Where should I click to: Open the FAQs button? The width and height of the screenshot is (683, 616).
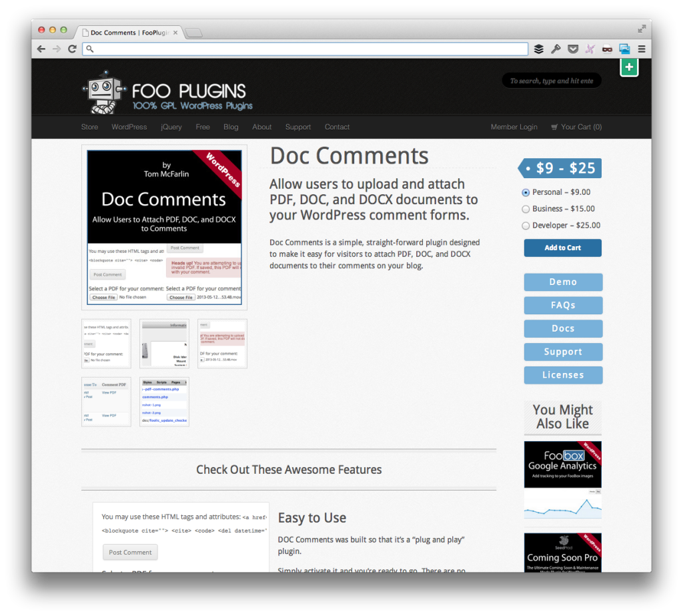(x=563, y=305)
